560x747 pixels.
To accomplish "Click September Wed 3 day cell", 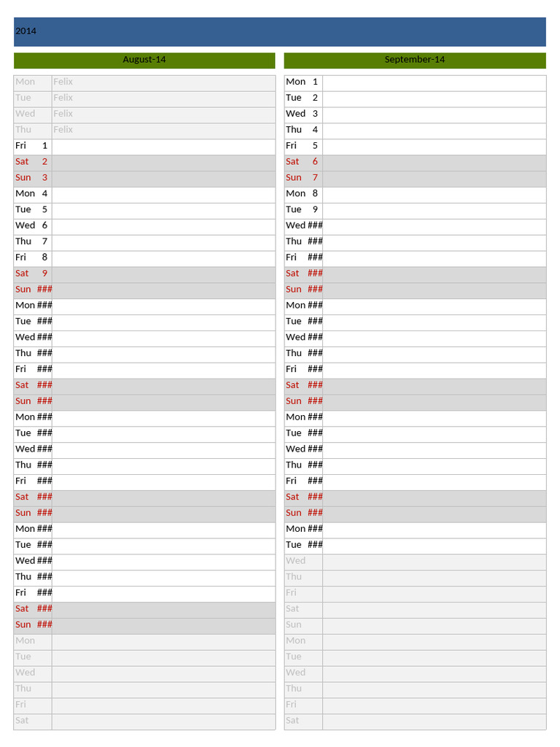I will tap(303, 114).
